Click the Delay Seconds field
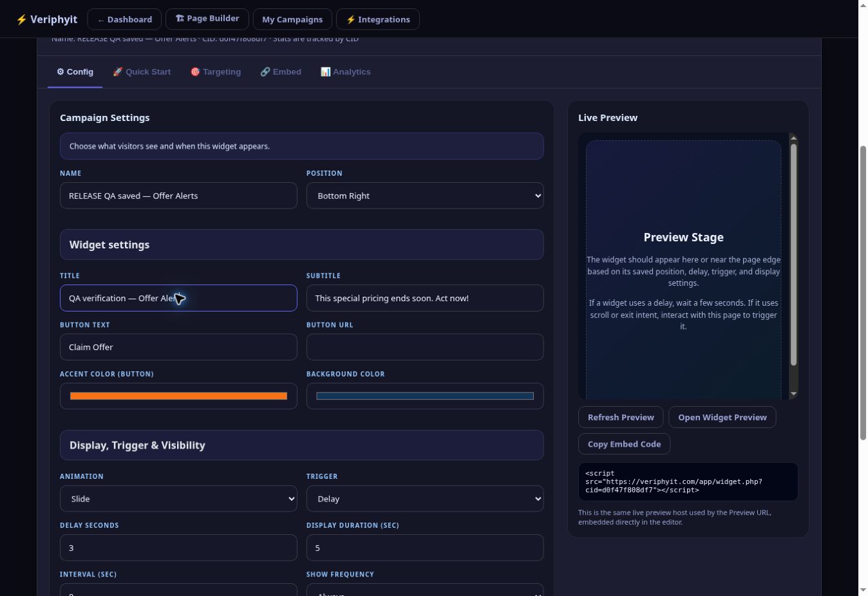This screenshot has height=596, width=868. pyautogui.click(x=178, y=548)
